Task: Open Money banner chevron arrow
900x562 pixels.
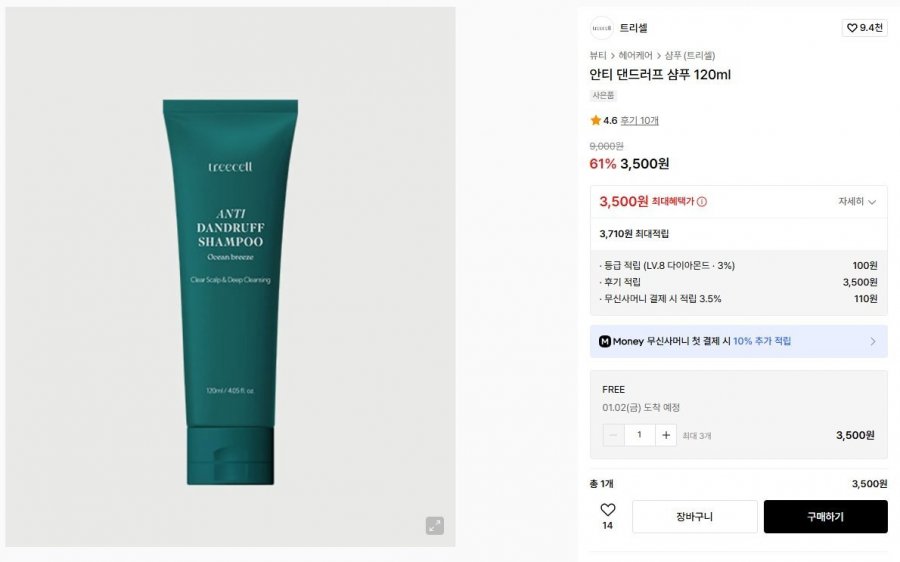Action: pyautogui.click(x=873, y=341)
